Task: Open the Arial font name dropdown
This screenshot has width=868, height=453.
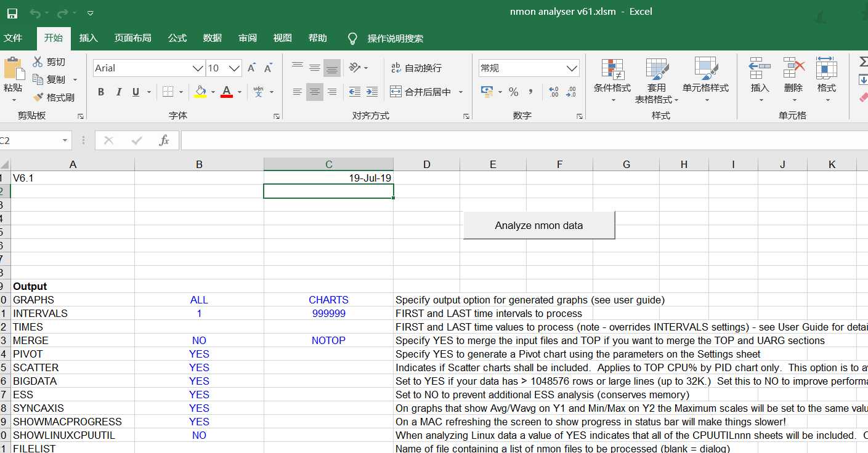Action: (x=198, y=68)
